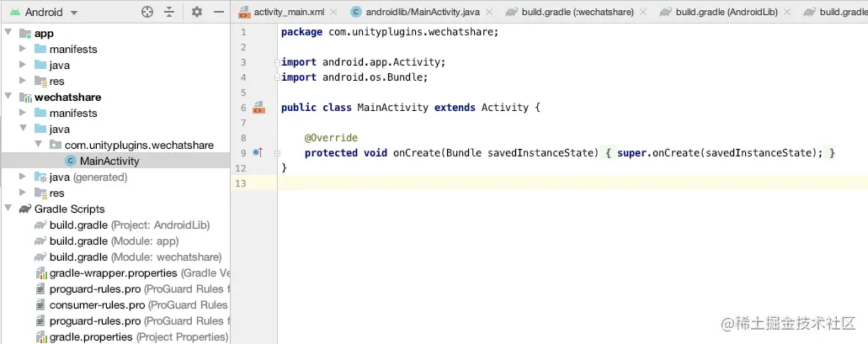
Task: Open project panel settings gear
Action: pos(196,12)
